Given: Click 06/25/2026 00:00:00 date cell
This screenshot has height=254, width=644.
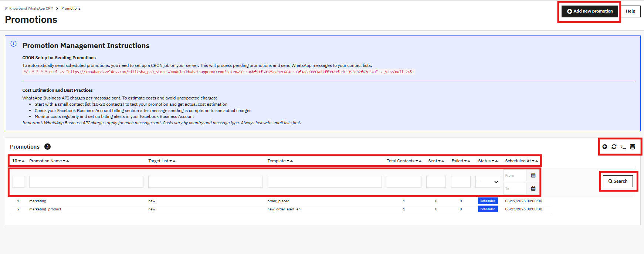Looking at the screenshot, I should click(x=523, y=209).
